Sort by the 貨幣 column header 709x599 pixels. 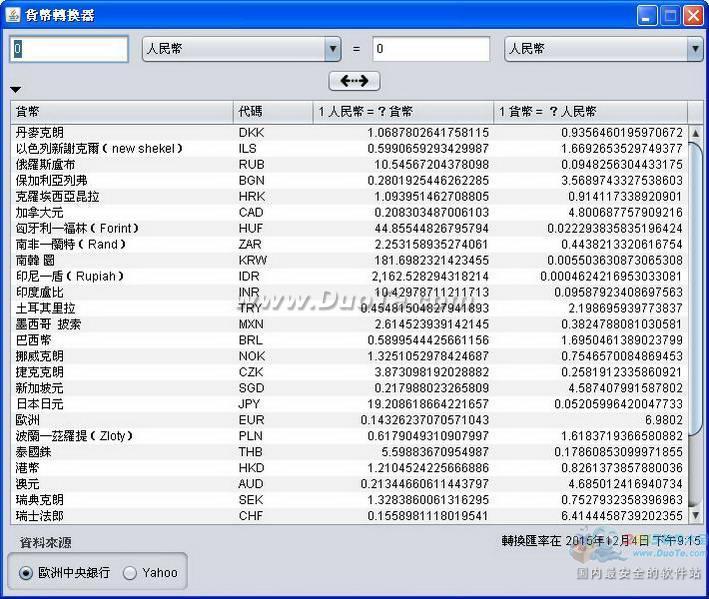[x=120, y=112]
